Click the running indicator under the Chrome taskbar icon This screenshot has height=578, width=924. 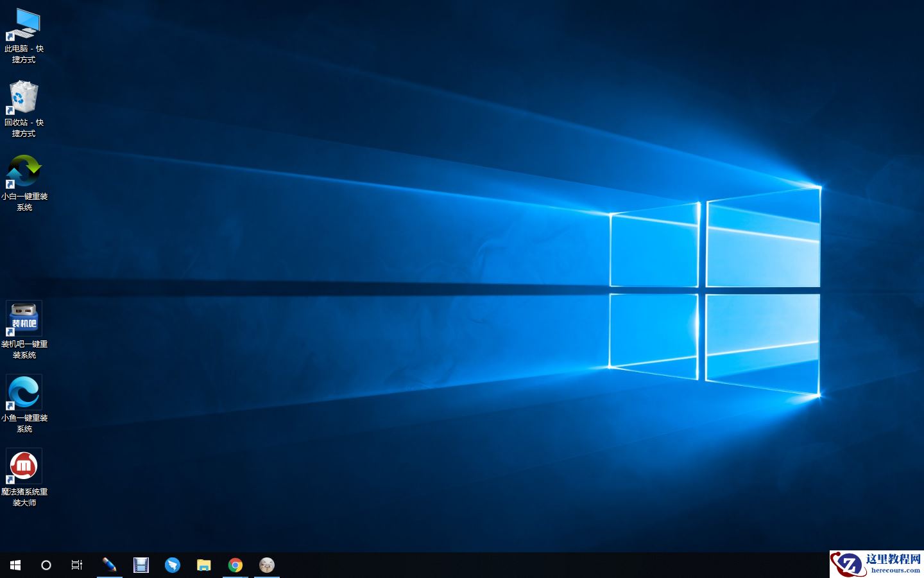235,576
